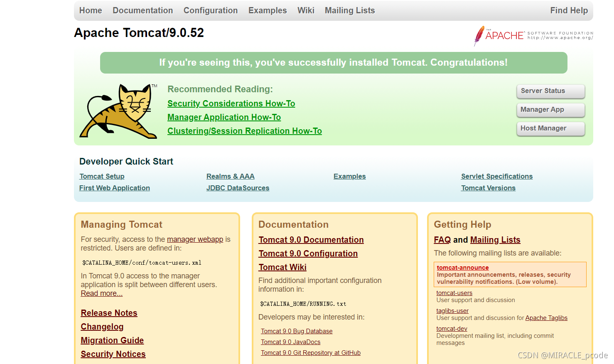Open the Migration Guide link

pyautogui.click(x=112, y=340)
